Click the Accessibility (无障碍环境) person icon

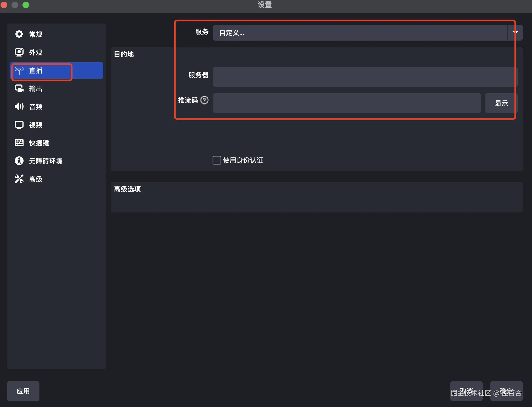coord(19,161)
